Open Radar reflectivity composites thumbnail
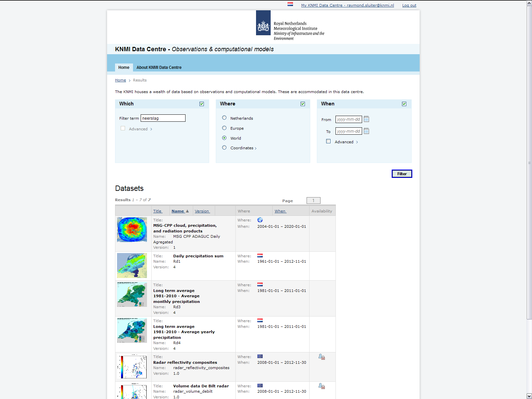532x399 pixels. coord(132,366)
